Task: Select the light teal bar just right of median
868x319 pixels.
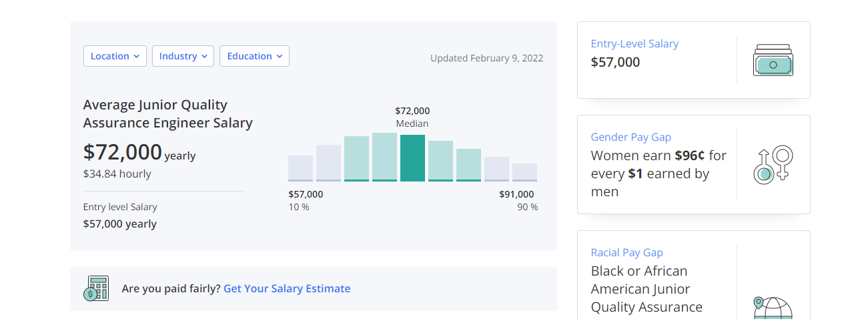Action: point(440,161)
